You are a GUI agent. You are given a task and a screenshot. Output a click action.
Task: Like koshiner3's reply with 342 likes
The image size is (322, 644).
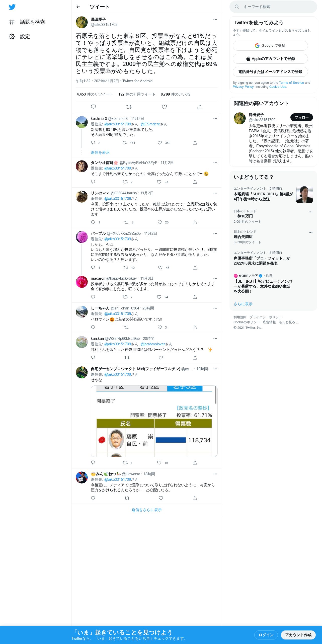pos(160,143)
